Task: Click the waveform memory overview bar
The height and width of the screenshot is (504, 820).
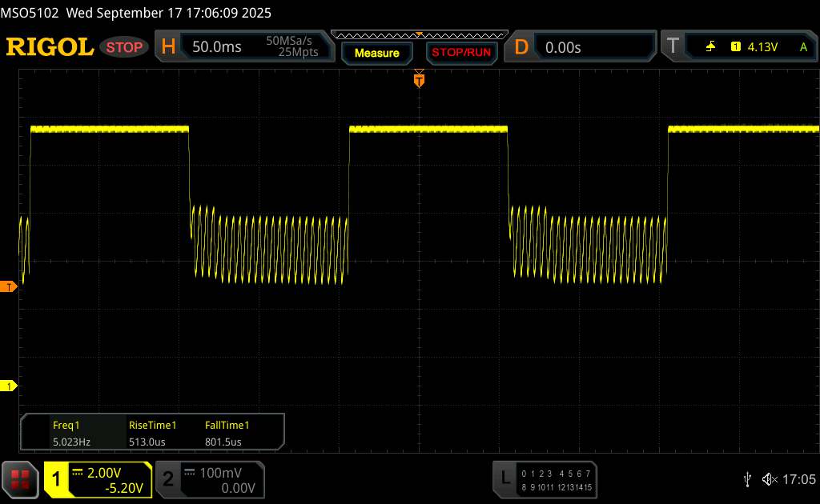Action: point(418,34)
